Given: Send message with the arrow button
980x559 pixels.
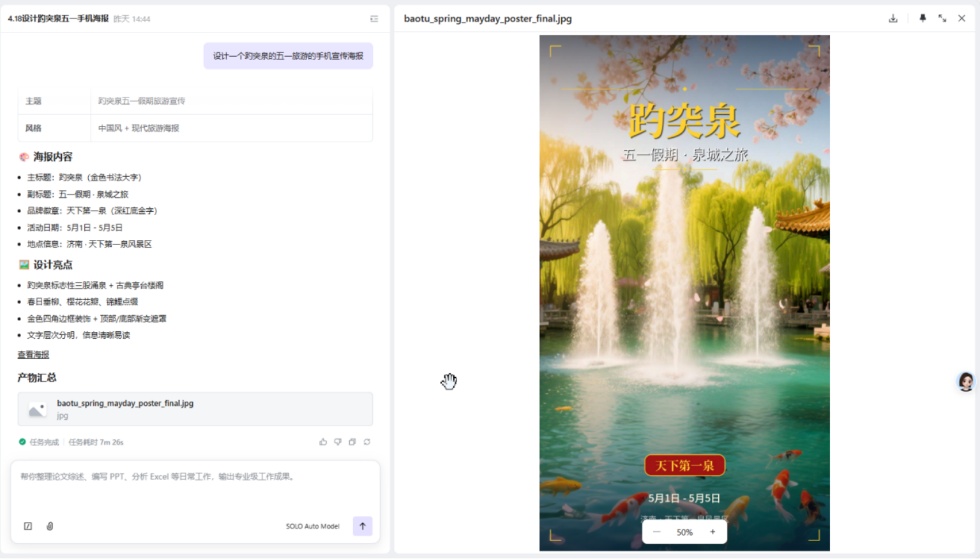Looking at the screenshot, I should pos(363,526).
